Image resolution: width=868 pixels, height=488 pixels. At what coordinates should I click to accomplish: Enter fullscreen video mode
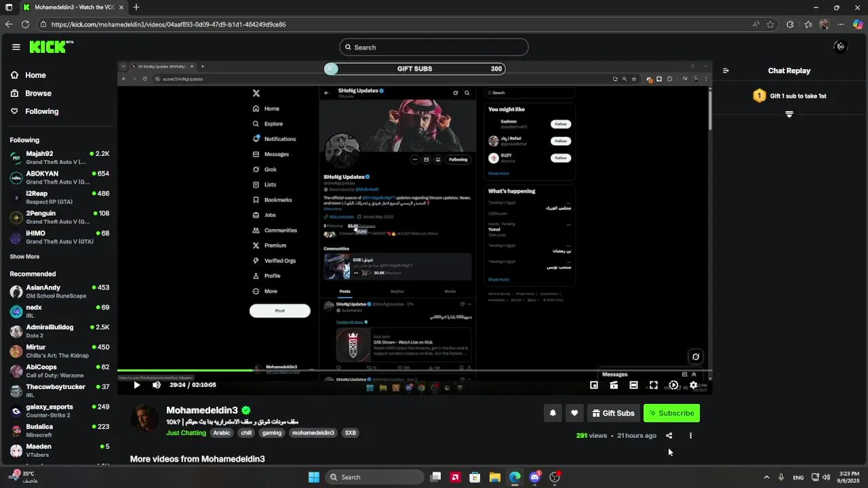coord(654,385)
